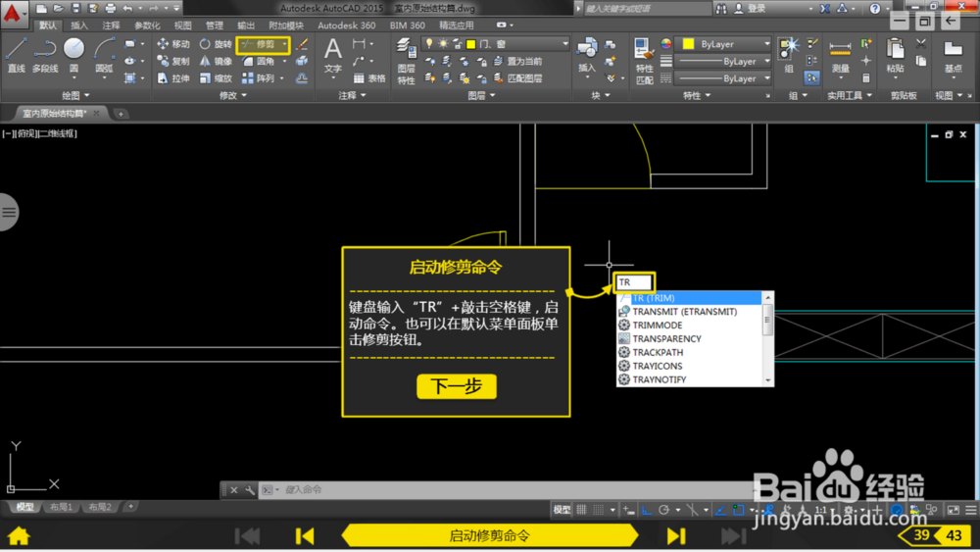Click the quick-access Open folder icon
980x552 pixels.
click(58, 8)
